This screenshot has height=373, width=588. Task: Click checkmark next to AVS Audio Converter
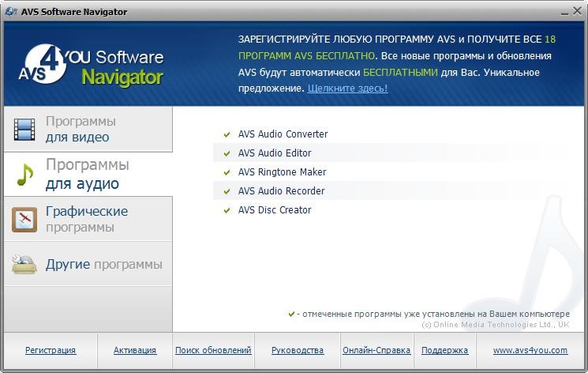[227, 134]
